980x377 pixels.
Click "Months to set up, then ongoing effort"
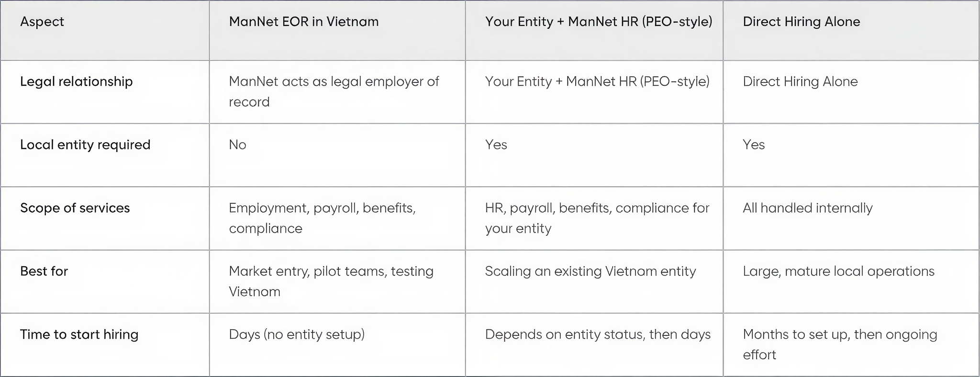(840, 344)
